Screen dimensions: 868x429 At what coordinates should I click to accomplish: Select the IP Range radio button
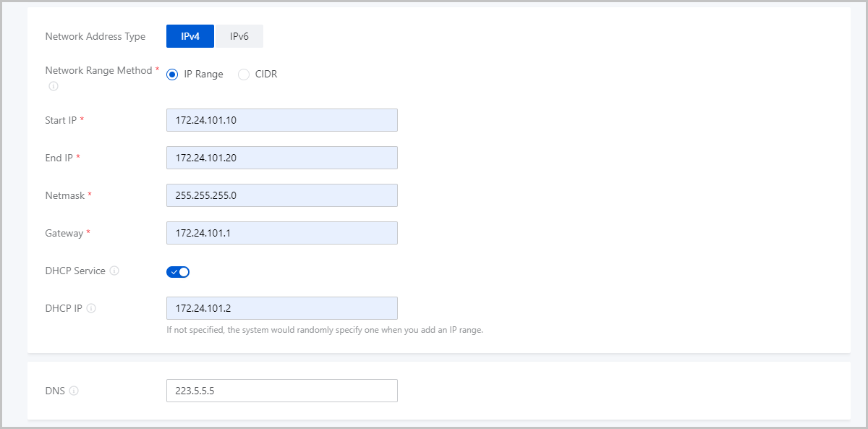pyautogui.click(x=172, y=74)
